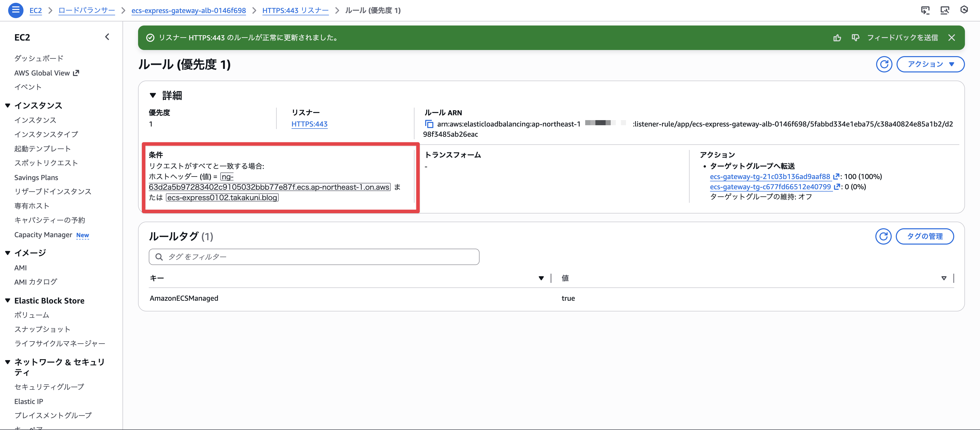The width and height of the screenshot is (980, 430).
Task: Open the アクション dropdown button
Action: [930, 64]
